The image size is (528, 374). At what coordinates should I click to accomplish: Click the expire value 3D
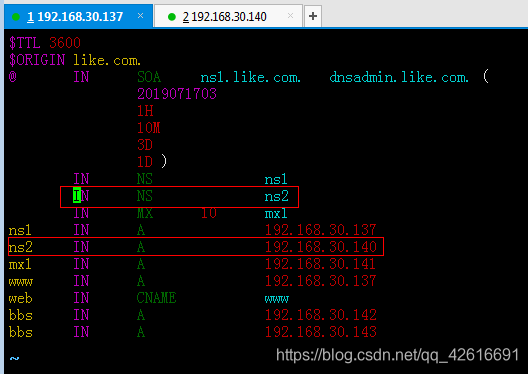point(145,145)
